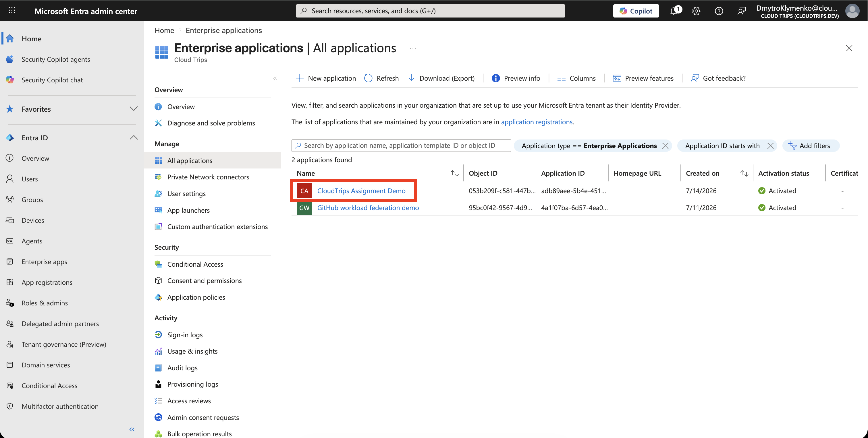The width and height of the screenshot is (868, 438).
Task: Collapse the left navigation with double chevron
Action: coord(132,429)
